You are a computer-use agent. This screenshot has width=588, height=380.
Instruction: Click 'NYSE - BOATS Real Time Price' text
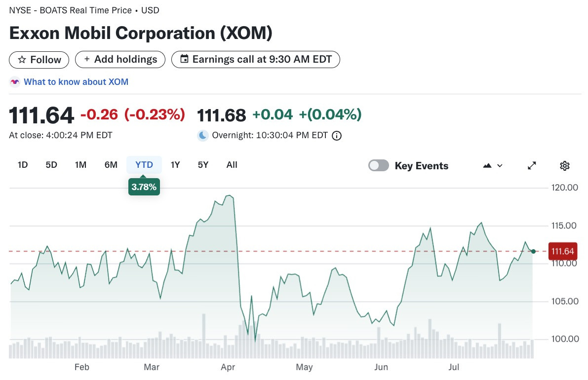(x=71, y=10)
